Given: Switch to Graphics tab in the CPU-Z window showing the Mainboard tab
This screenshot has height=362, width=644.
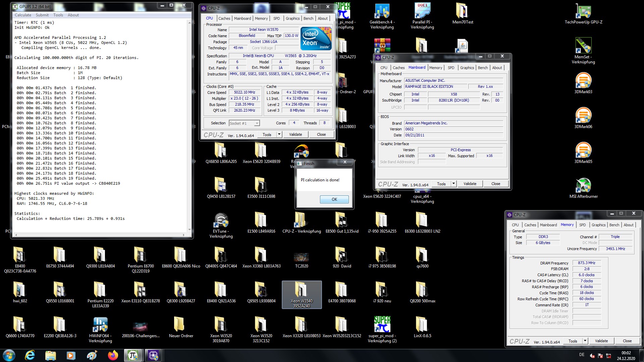Looking at the screenshot, I should 467,68.
